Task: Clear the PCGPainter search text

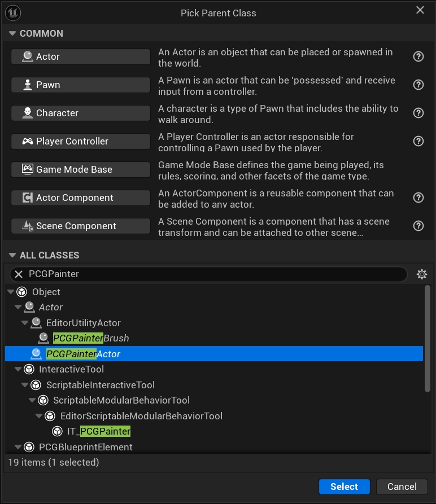Action: pyautogui.click(x=19, y=274)
